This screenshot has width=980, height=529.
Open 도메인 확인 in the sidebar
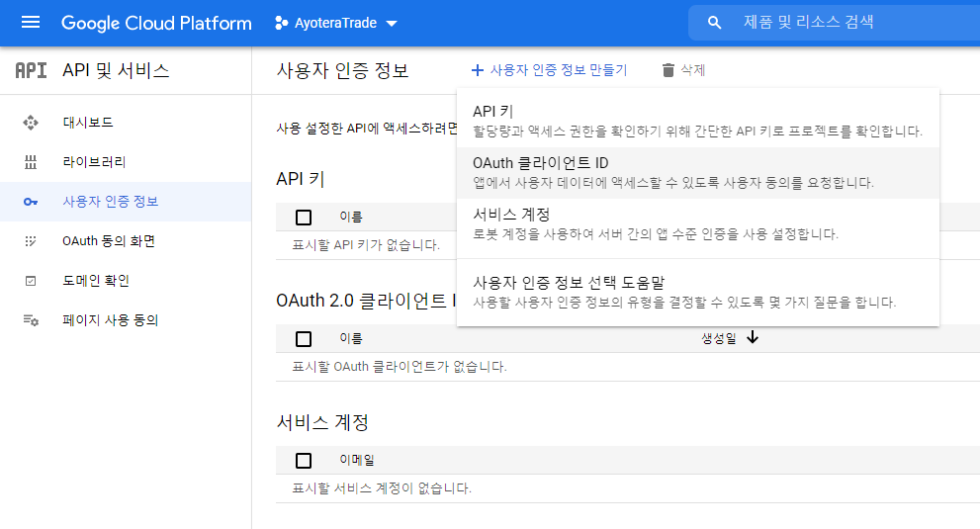click(x=126, y=281)
